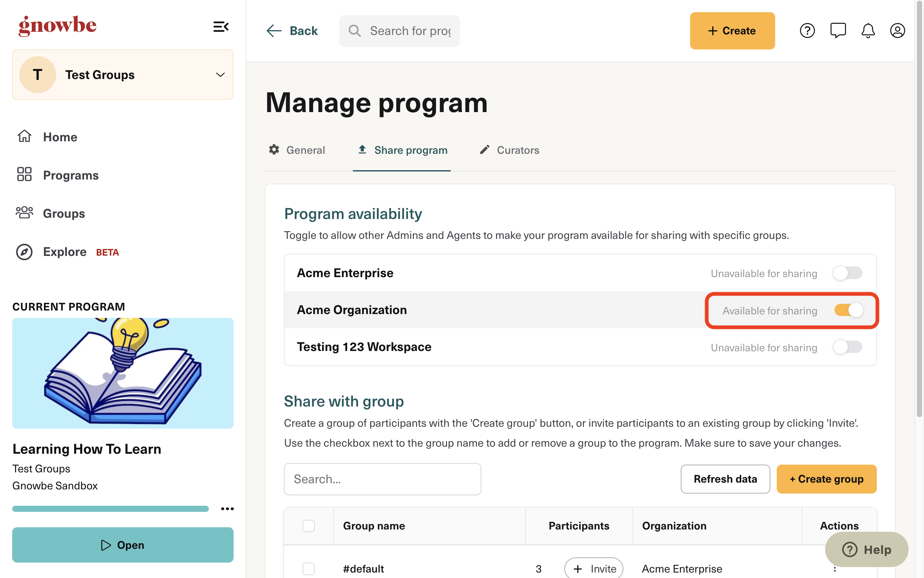The width and height of the screenshot is (924, 578).
Task: Switch to the General tab
Action: click(x=297, y=150)
